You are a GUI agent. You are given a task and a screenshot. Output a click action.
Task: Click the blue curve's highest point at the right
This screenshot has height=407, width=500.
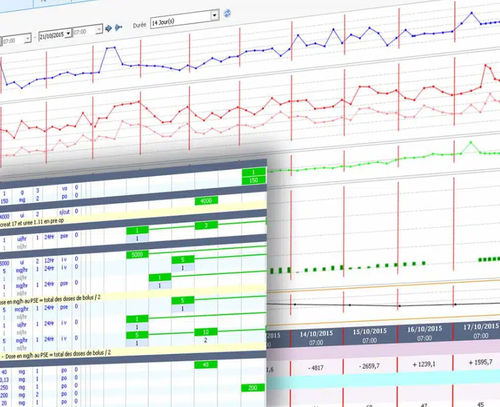pos(472,13)
